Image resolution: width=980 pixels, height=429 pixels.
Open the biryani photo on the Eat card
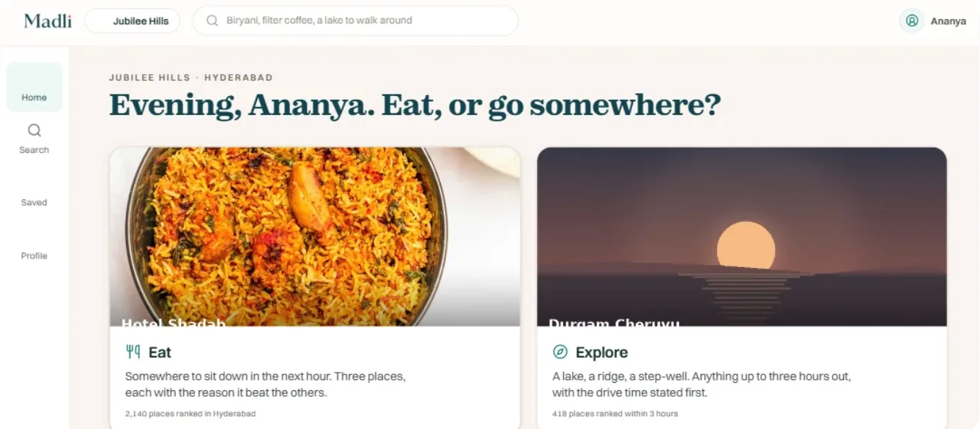pos(315,236)
